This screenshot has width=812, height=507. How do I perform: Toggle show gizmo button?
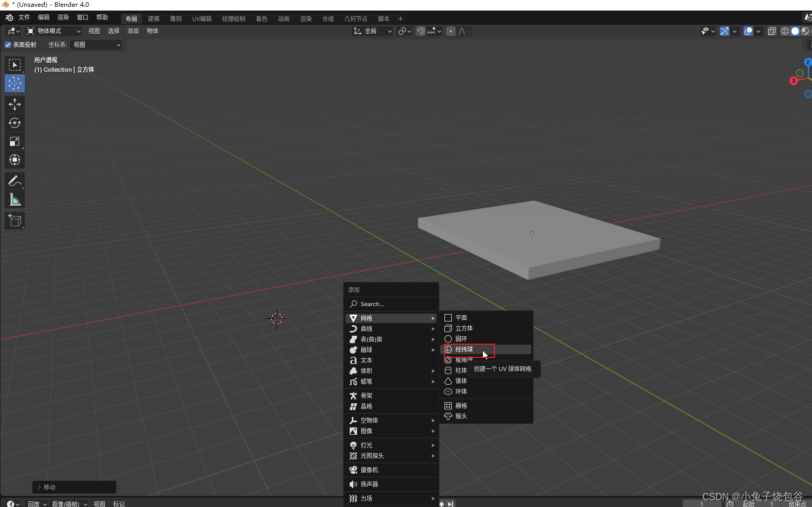click(x=725, y=31)
